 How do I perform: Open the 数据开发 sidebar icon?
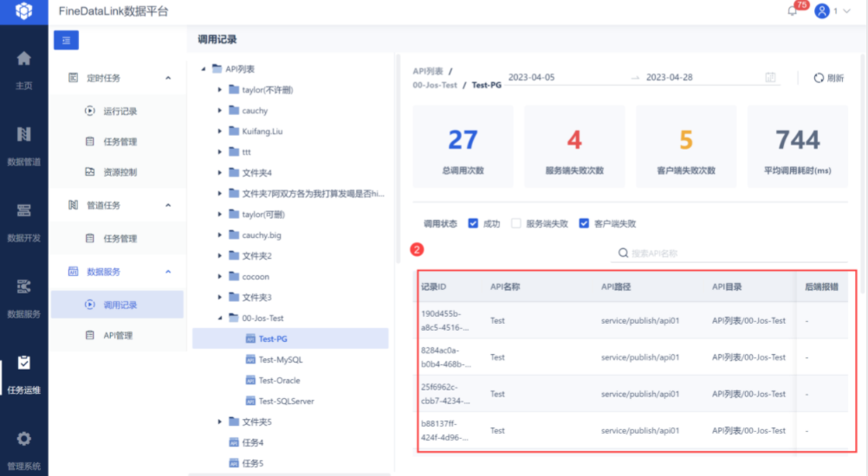[23, 210]
